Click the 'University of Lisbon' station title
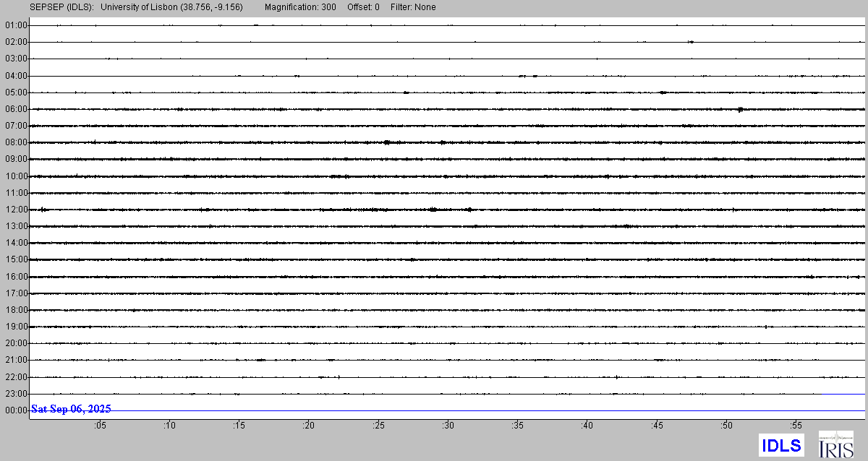This screenshot has height=461, width=868. pos(171,7)
